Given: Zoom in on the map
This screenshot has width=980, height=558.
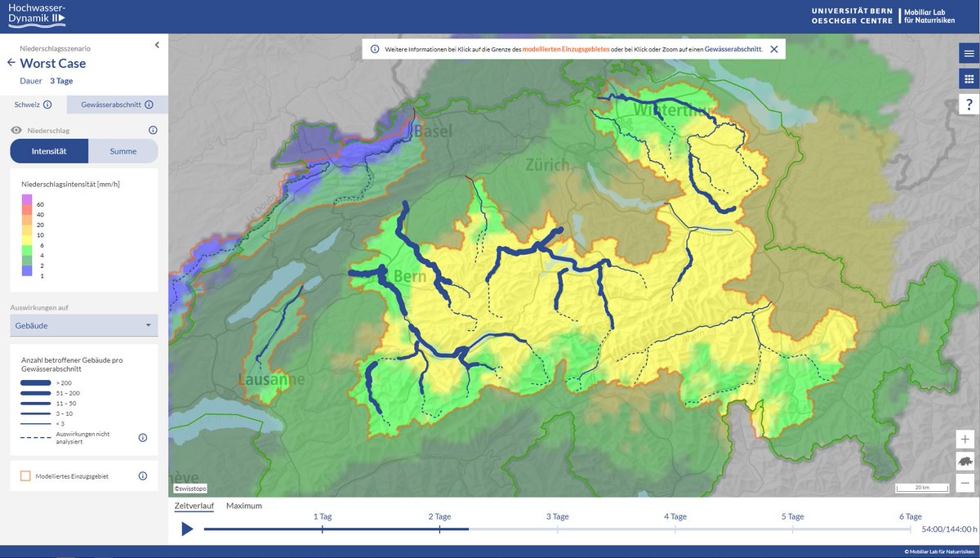Looking at the screenshot, I should tap(965, 439).
